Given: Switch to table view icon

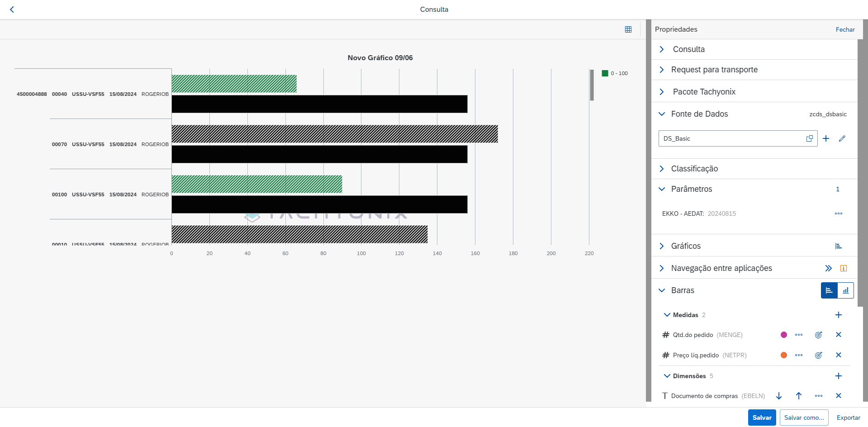Looking at the screenshot, I should coord(628,29).
